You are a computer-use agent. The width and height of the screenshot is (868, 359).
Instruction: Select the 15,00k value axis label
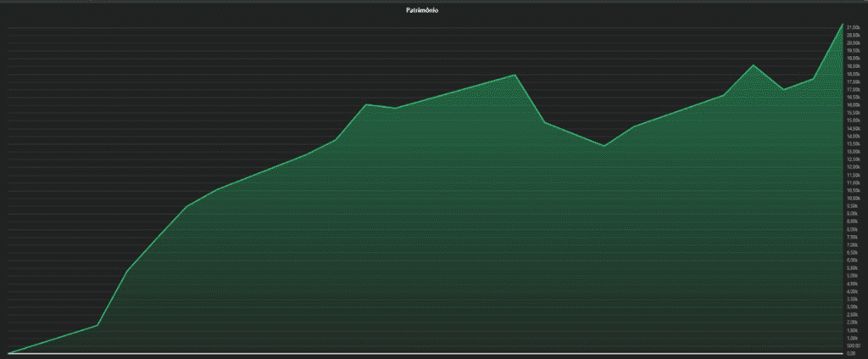854,121
